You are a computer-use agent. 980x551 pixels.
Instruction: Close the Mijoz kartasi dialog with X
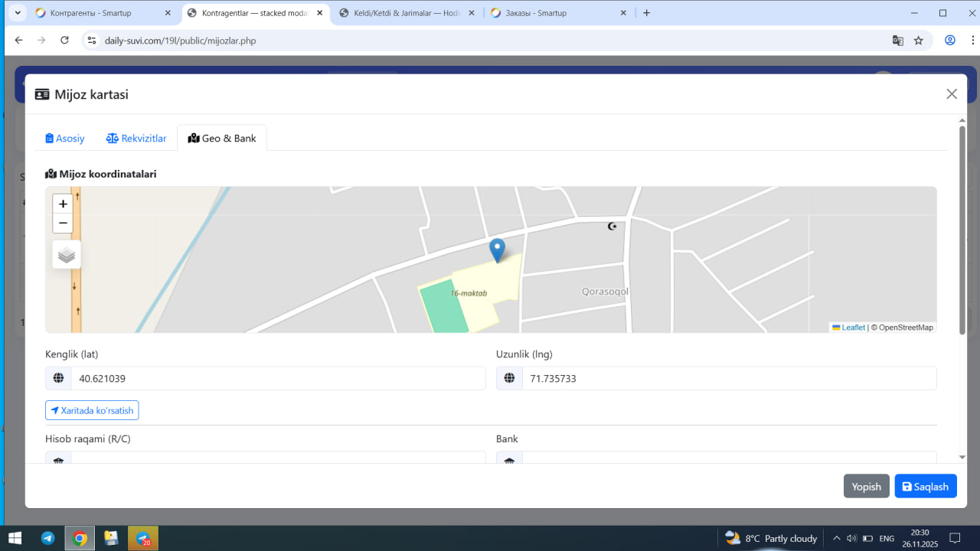tap(952, 94)
